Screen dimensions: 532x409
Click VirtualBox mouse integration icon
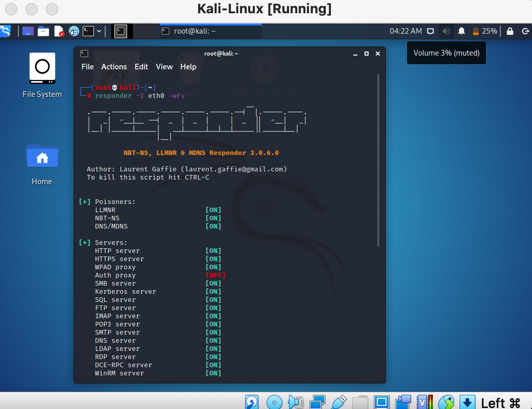tap(446, 402)
